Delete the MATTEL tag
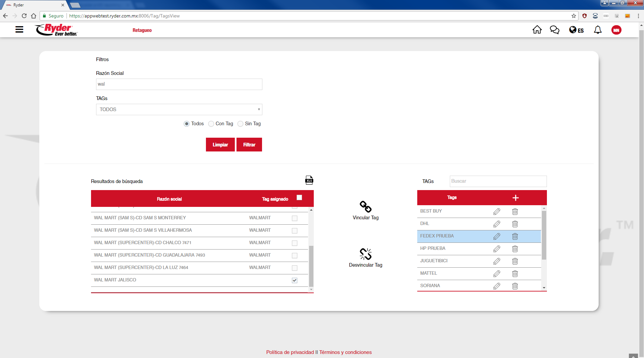644x358 pixels. pyautogui.click(x=515, y=274)
